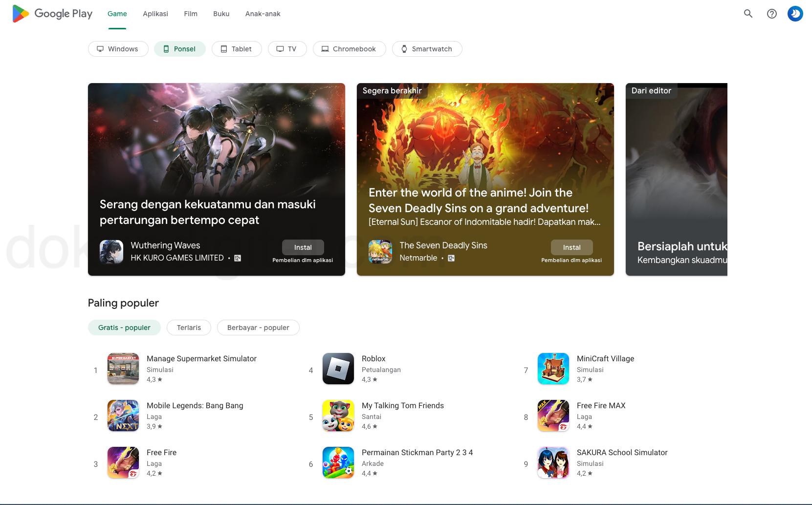Click Free Fire MAX title text

click(601, 406)
